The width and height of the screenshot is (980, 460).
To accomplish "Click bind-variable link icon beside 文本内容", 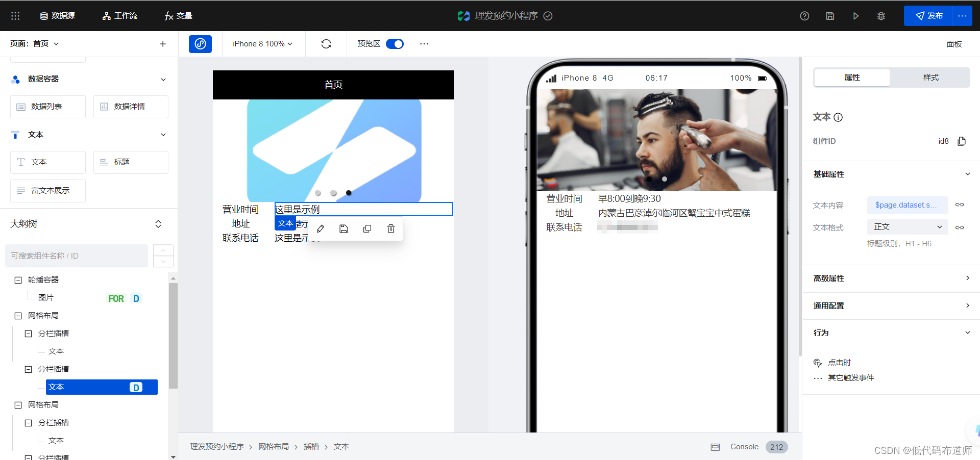I will [x=960, y=205].
